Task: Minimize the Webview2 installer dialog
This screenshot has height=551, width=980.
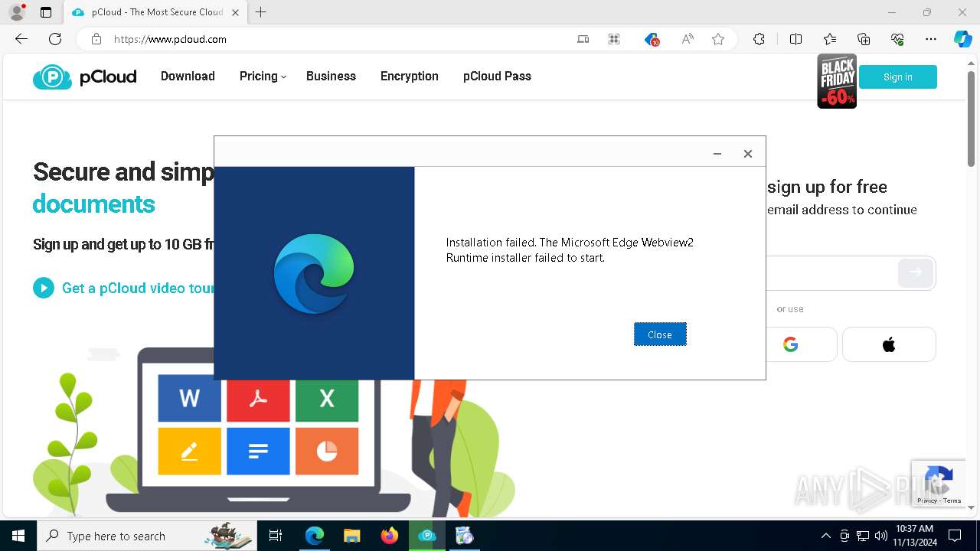Action: tap(717, 154)
